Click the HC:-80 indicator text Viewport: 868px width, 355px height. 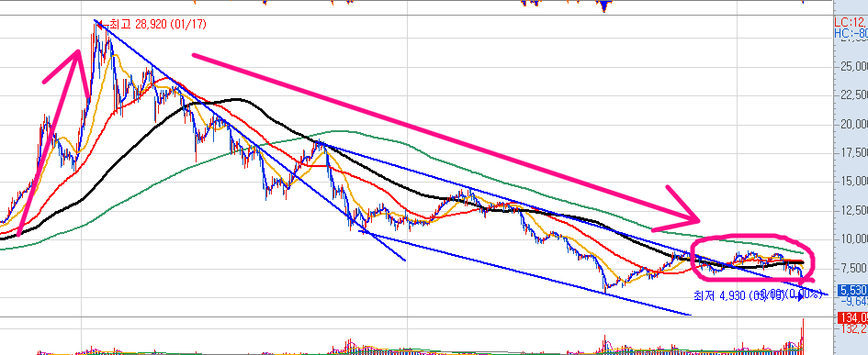(851, 33)
